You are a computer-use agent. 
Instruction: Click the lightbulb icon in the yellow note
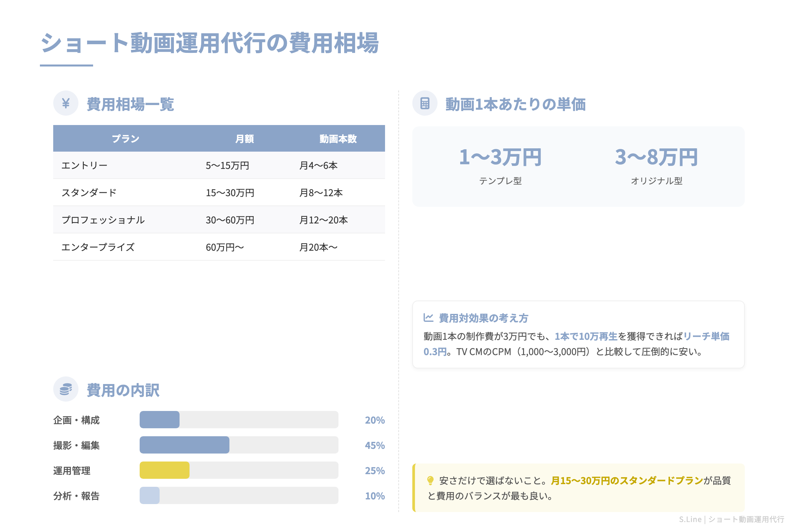pyautogui.click(x=430, y=480)
